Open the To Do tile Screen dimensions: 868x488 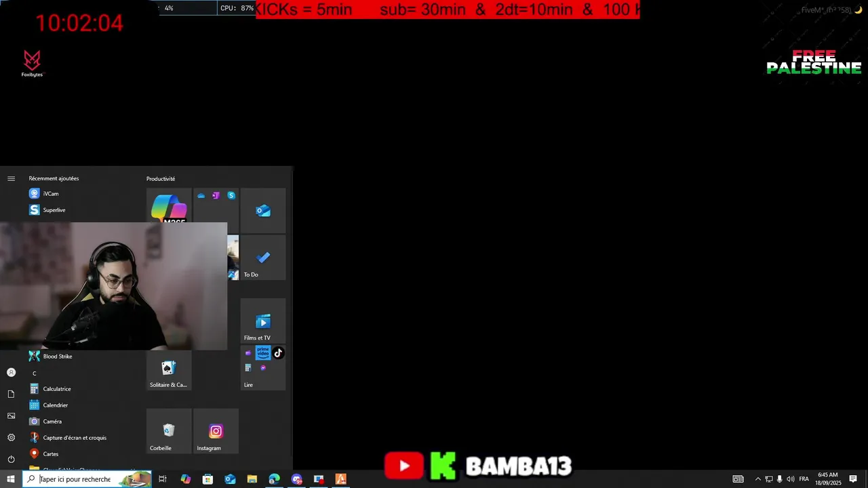coord(263,258)
